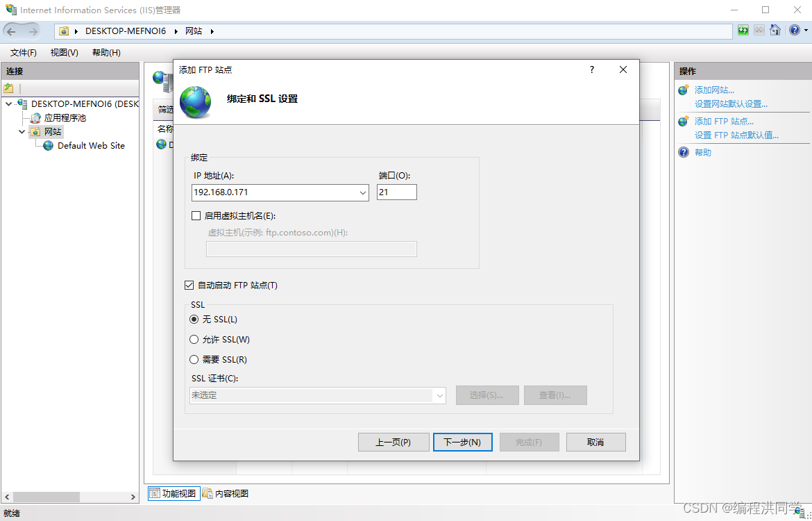Image resolution: width=812 pixels, height=521 pixels.
Task: Select the 需要 SSL radio option
Action: click(x=194, y=360)
